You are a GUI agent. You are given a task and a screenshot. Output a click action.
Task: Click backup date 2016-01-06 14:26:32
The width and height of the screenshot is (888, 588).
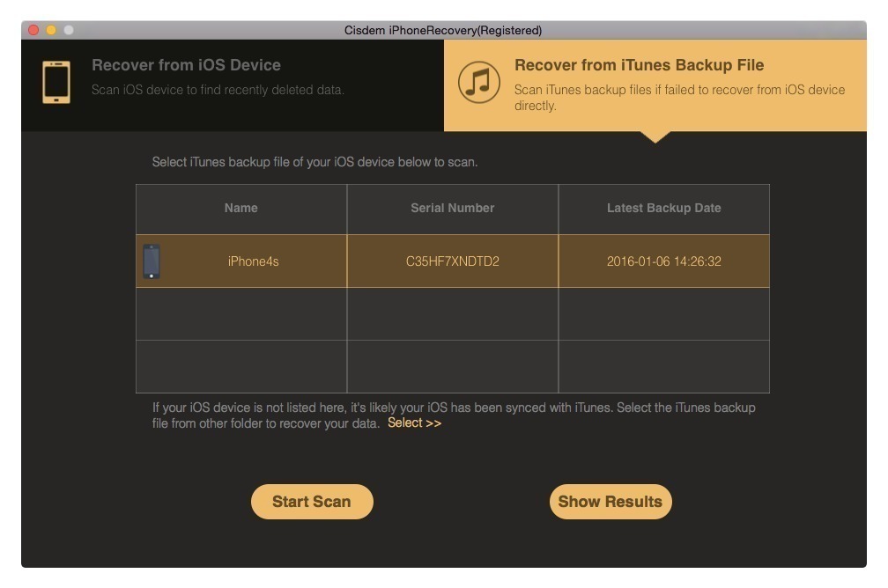pos(663,261)
